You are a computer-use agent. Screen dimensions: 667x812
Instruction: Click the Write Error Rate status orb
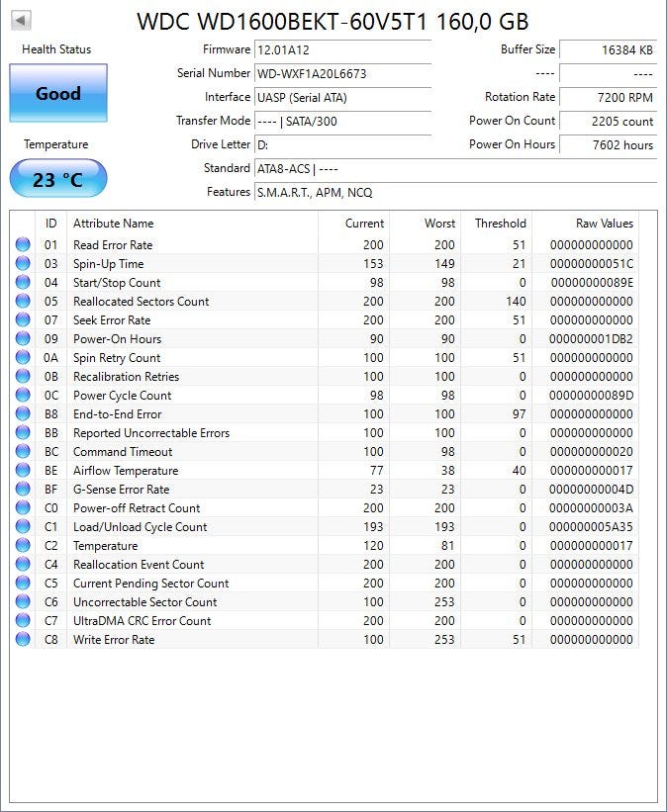(x=23, y=640)
